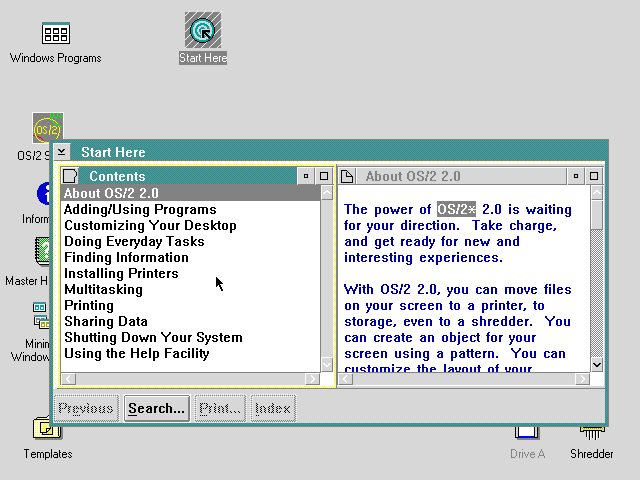Minimize the Contents pane
Screen dimensions: 640x480
[x=306, y=176]
